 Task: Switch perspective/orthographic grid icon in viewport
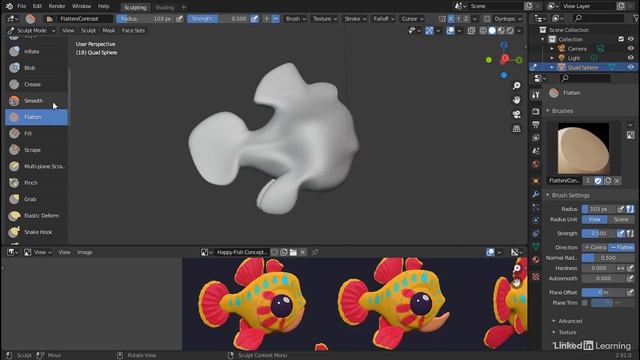tap(517, 129)
